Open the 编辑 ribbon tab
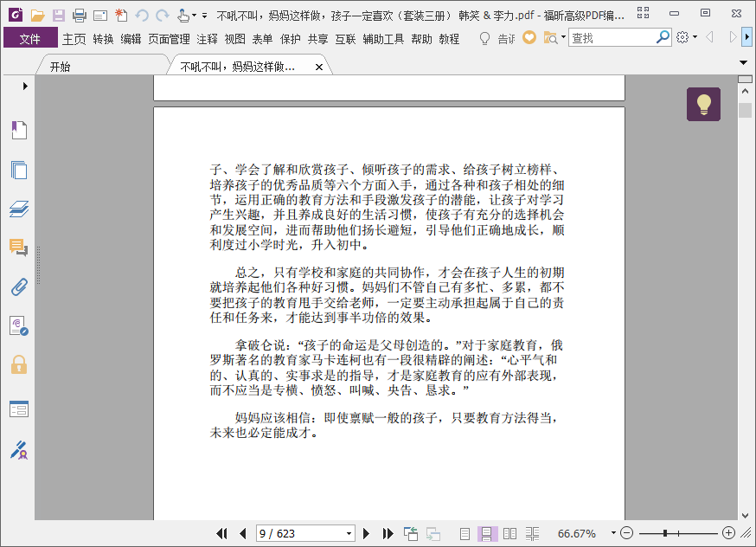Viewport: 756px width, 547px height. tap(131, 39)
